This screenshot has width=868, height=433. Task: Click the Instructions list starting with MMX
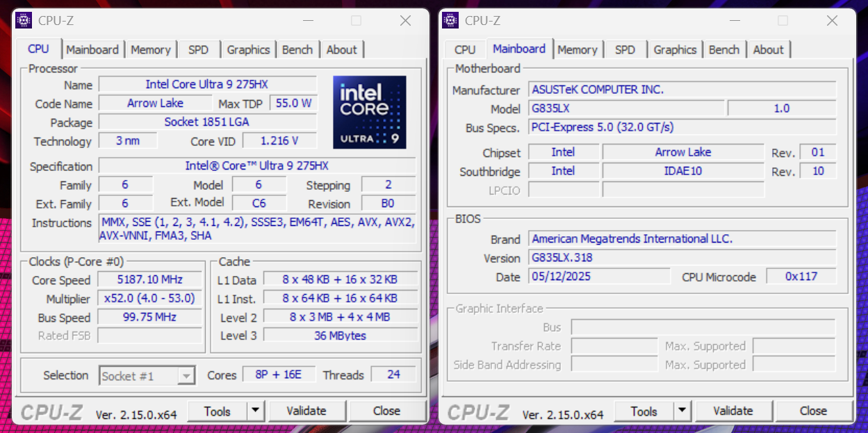coord(257,229)
